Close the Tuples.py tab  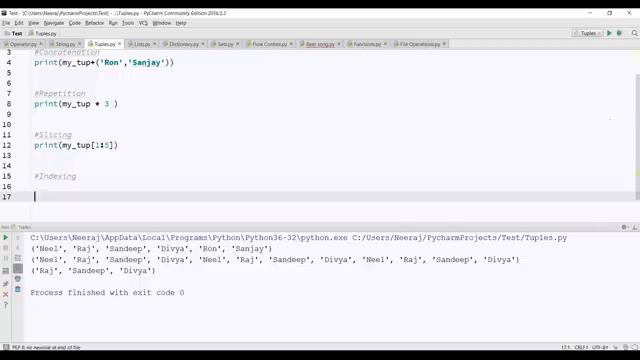click(x=120, y=44)
